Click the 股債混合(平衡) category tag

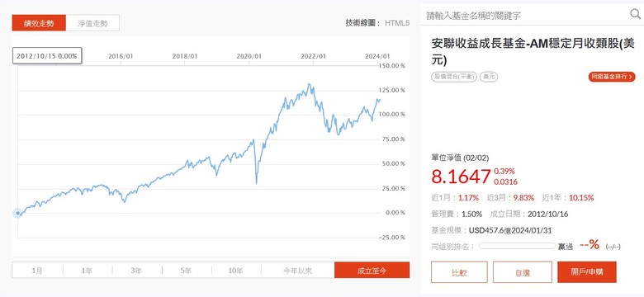tap(454, 77)
